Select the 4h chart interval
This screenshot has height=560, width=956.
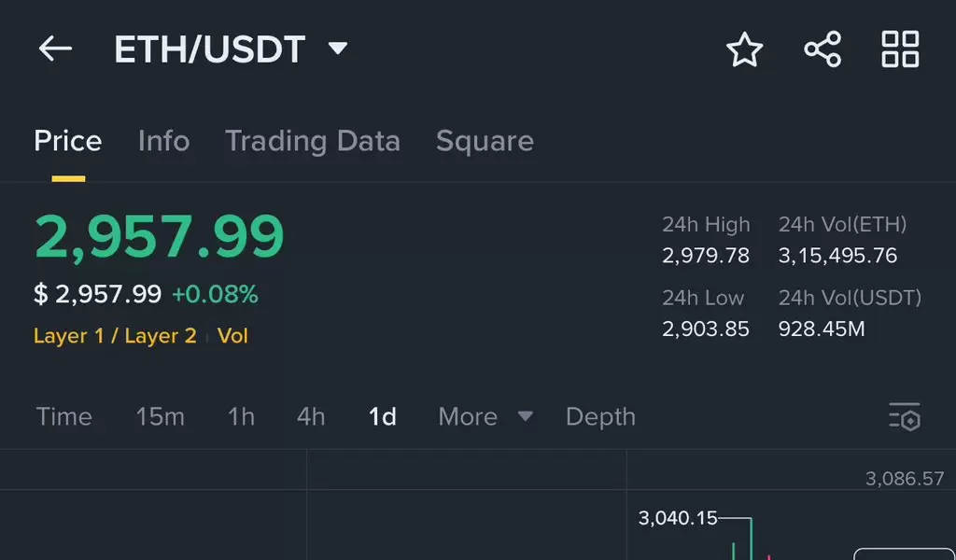click(x=311, y=417)
